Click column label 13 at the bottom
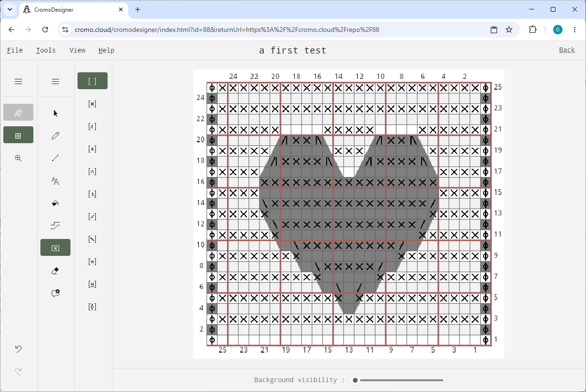 point(349,350)
